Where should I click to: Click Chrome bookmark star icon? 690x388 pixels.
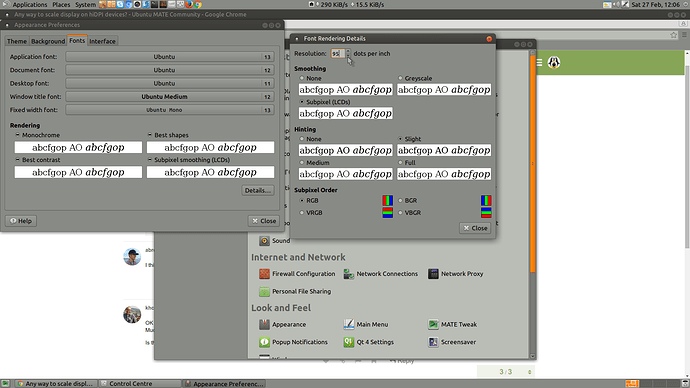coord(673,35)
